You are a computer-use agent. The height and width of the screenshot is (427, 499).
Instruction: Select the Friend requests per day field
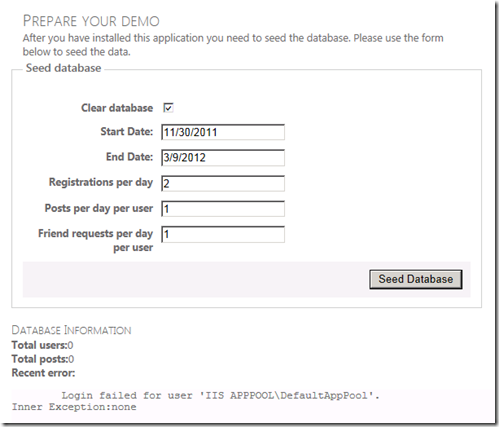click(223, 234)
